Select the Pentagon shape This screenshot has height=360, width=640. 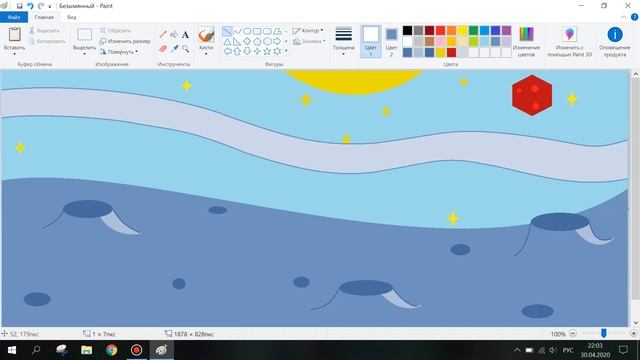257,41
